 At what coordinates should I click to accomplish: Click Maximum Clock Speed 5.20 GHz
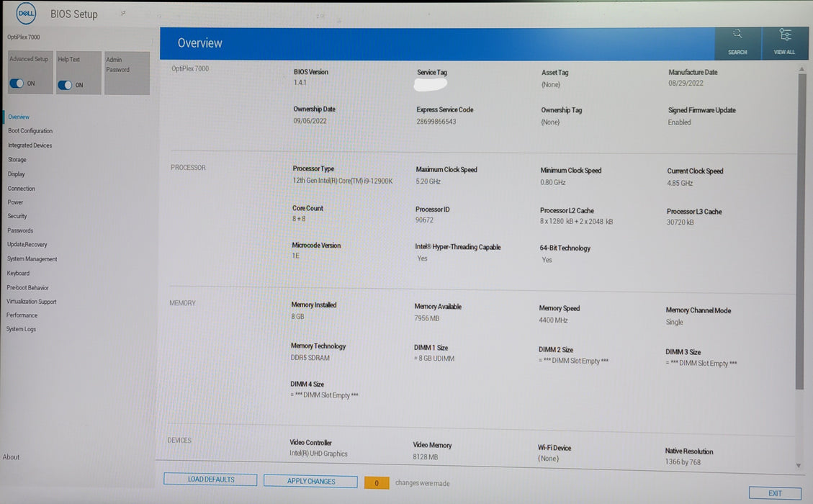428,182
